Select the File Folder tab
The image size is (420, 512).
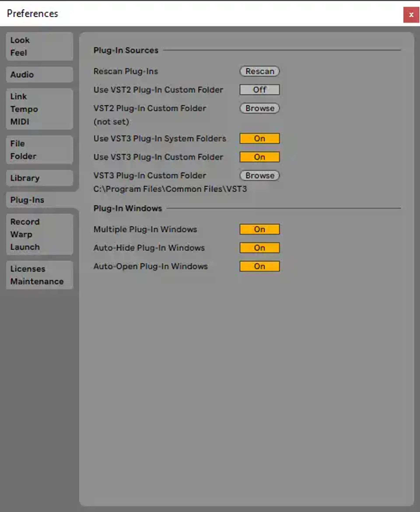39,150
